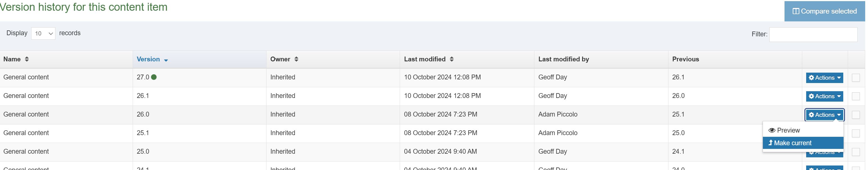Open the Display records count dropdown
This screenshot has width=868, height=170.
[x=43, y=33]
